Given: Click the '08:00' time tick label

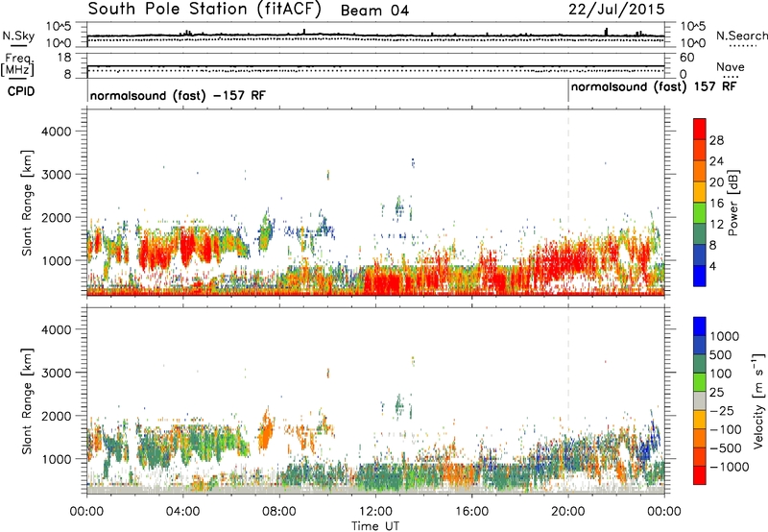Looking at the screenshot, I should [279, 512].
